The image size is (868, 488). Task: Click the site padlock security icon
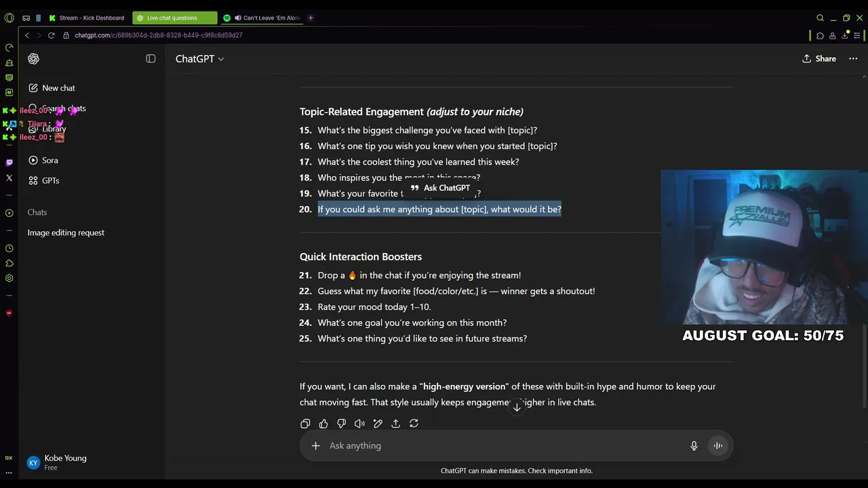pyautogui.click(x=66, y=35)
